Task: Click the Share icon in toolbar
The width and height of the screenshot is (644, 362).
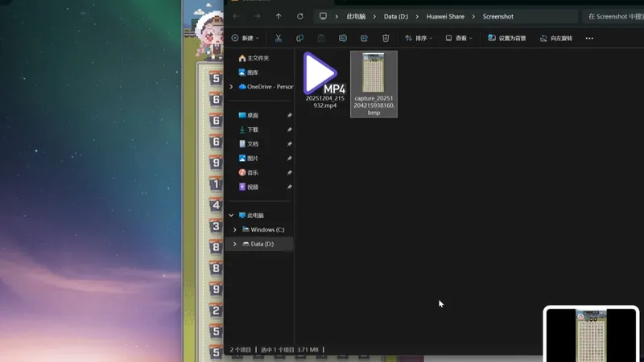Action: pos(364,38)
